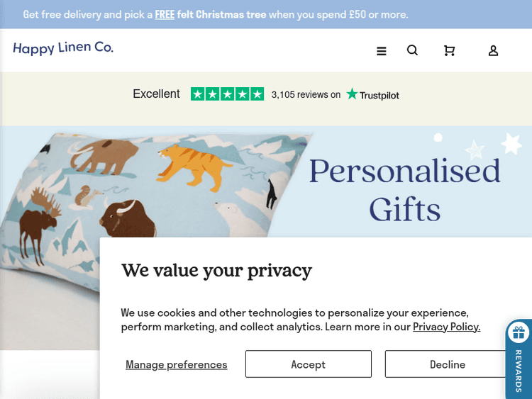This screenshot has width=532, height=399.
Task: Click the Rewards gift box icon
Action: (519, 332)
